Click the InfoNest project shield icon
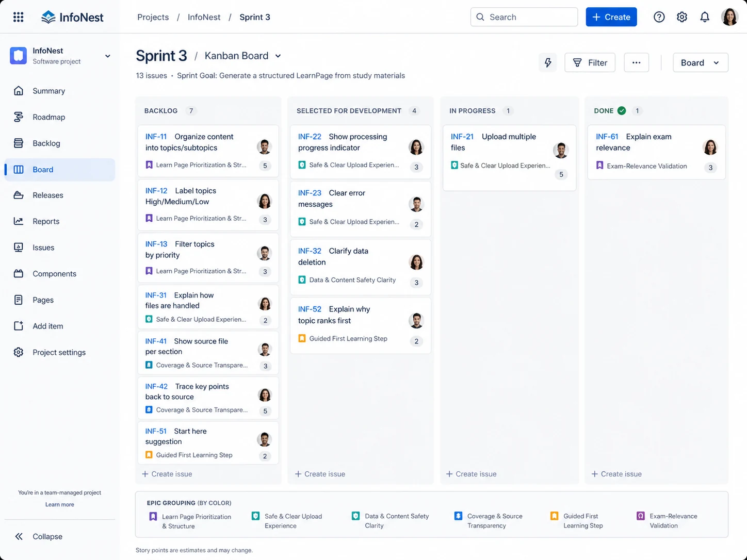 click(x=19, y=56)
